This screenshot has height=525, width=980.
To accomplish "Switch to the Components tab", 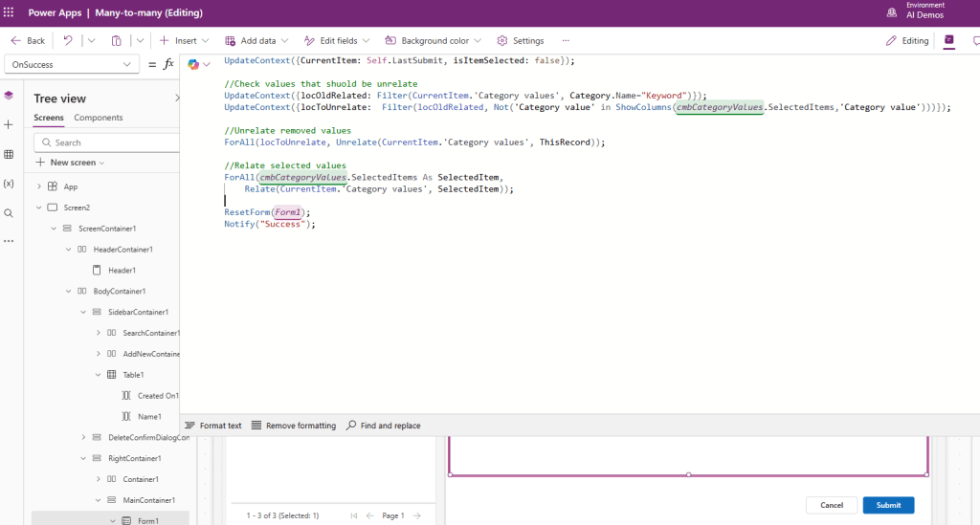I will [99, 118].
